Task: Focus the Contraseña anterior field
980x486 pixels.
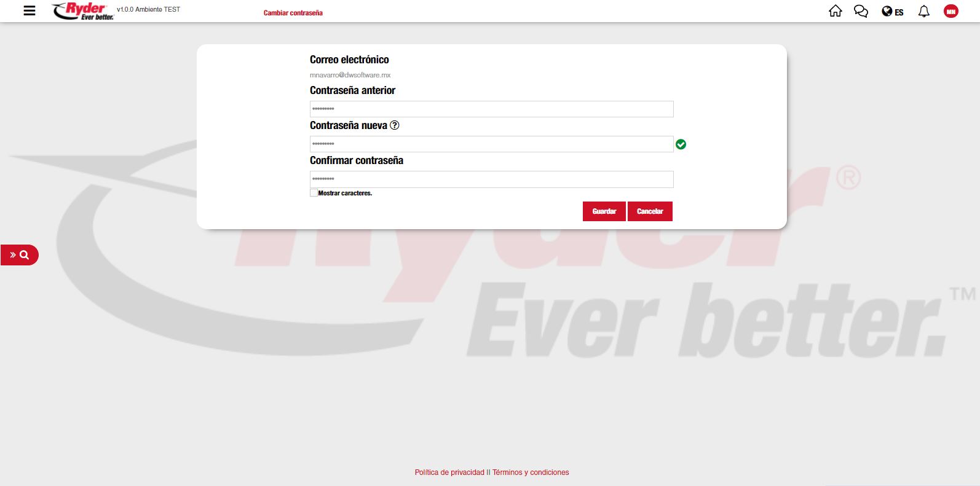Action: [491, 109]
